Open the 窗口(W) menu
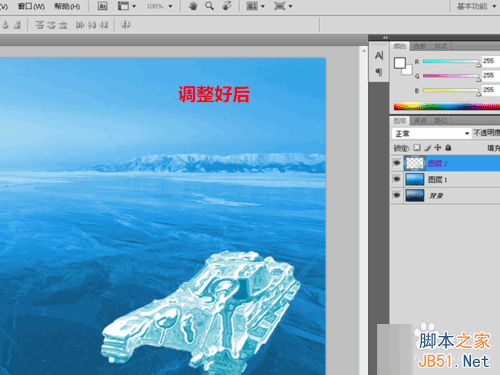 click(31, 6)
